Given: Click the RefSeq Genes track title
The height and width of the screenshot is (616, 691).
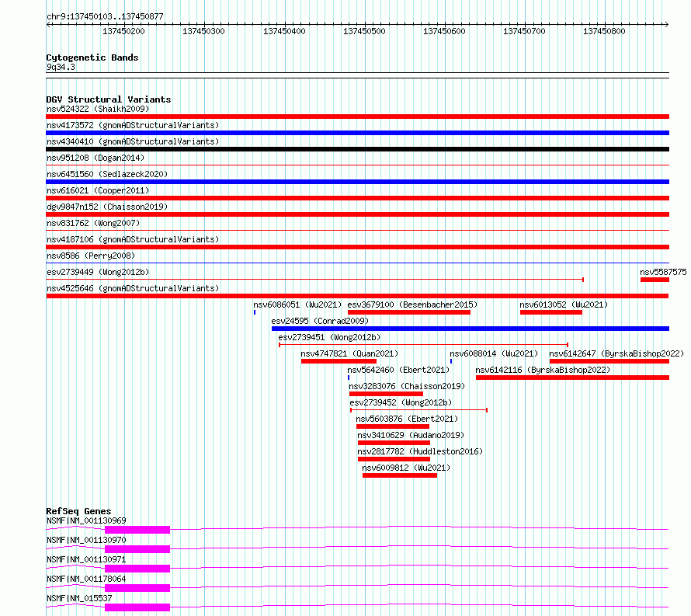Looking at the screenshot, I should [x=78, y=511].
